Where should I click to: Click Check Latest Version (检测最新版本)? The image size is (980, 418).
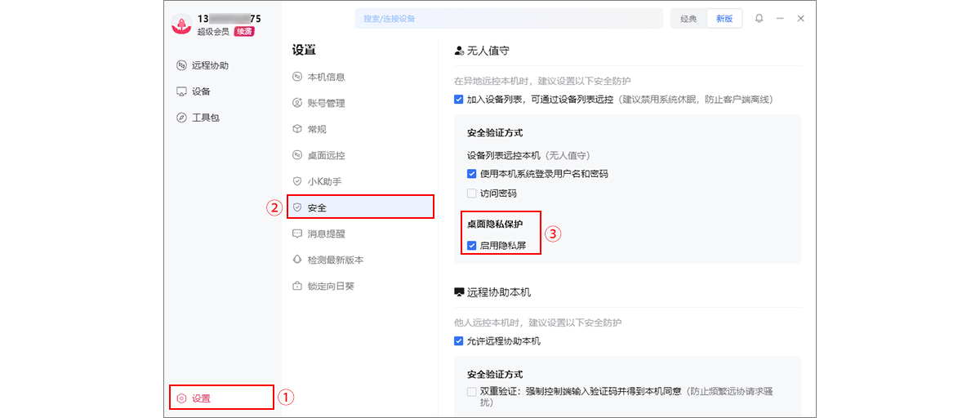[x=335, y=260]
